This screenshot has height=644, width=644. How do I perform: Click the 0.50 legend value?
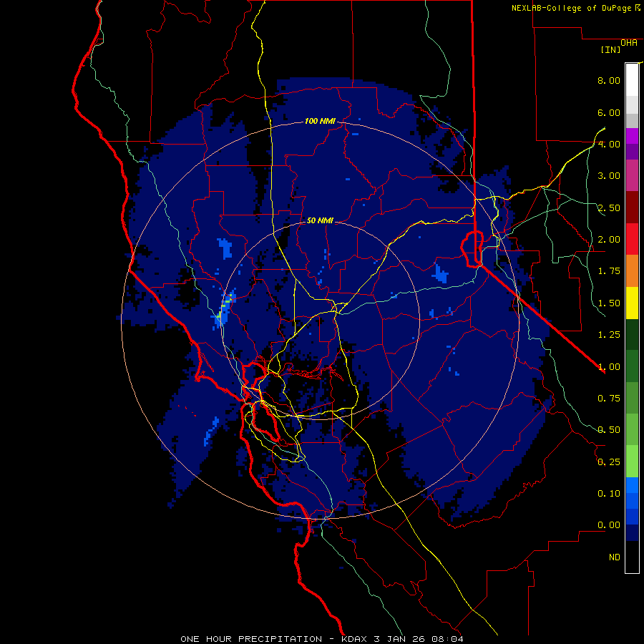click(609, 430)
